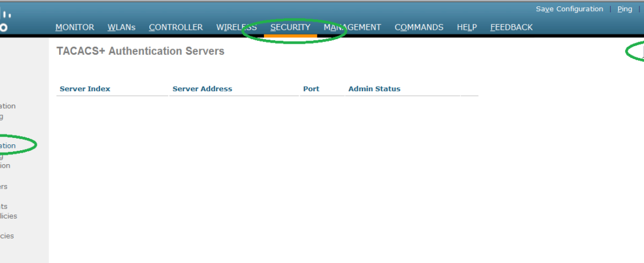The width and height of the screenshot is (644, 263).
Task: Open the MANAGEMENT menu
Action: pos(352,27)
